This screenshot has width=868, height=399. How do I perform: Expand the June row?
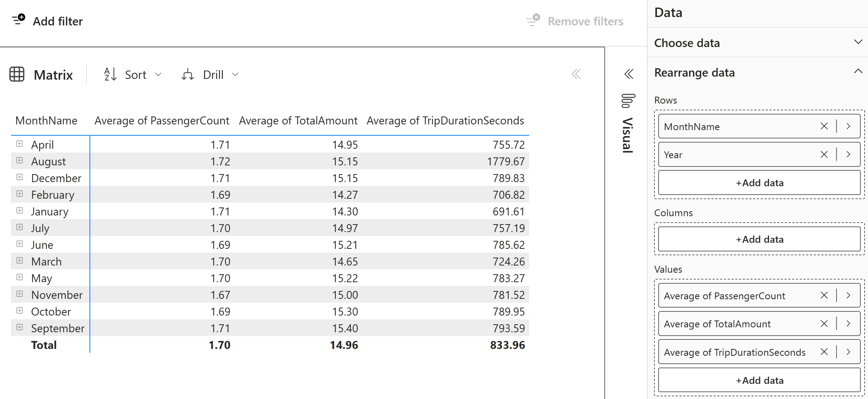pos(20,244)
